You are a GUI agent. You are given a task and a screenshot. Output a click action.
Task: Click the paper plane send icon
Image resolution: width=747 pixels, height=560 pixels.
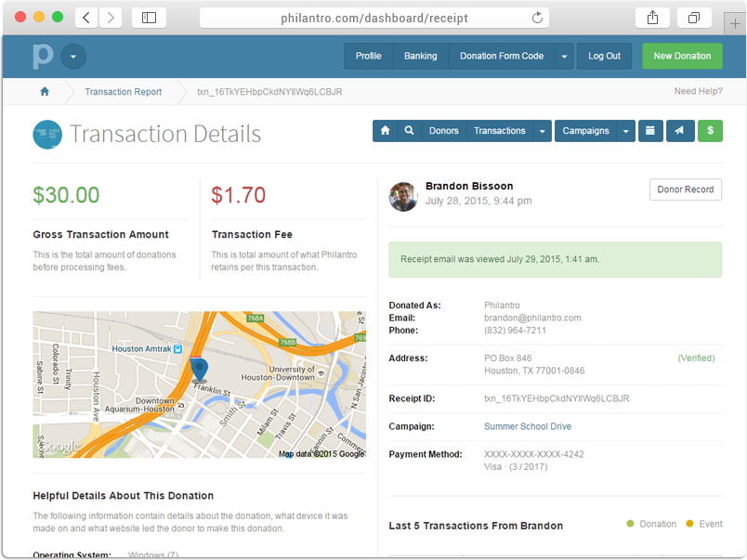click(x=679, y=130)
